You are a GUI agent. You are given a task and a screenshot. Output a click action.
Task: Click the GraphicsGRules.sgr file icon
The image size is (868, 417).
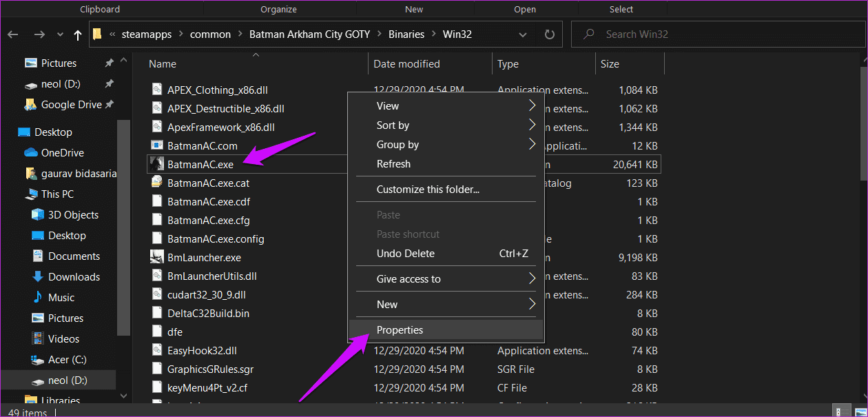156,369
